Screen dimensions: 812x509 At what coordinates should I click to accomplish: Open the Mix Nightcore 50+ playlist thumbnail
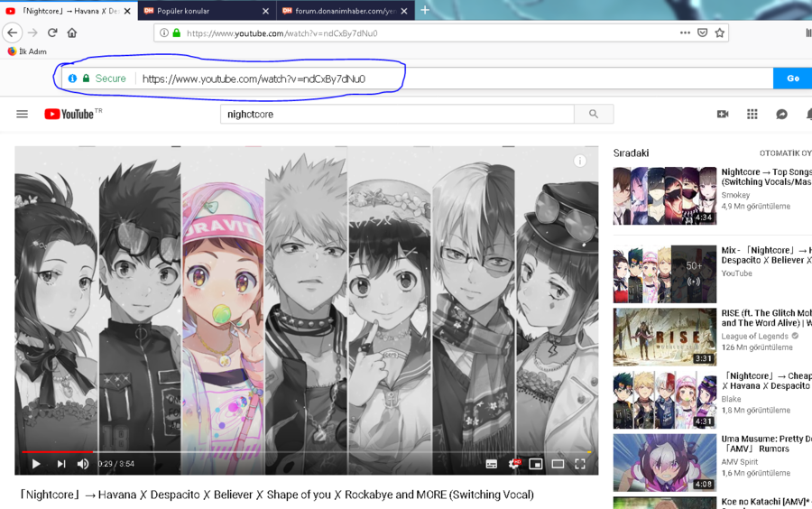coord(664,274)
